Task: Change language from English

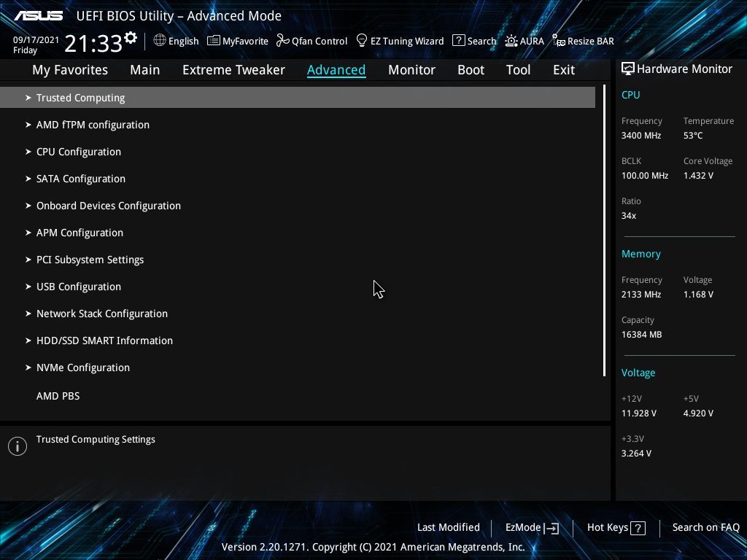Action: pos(183,41)
